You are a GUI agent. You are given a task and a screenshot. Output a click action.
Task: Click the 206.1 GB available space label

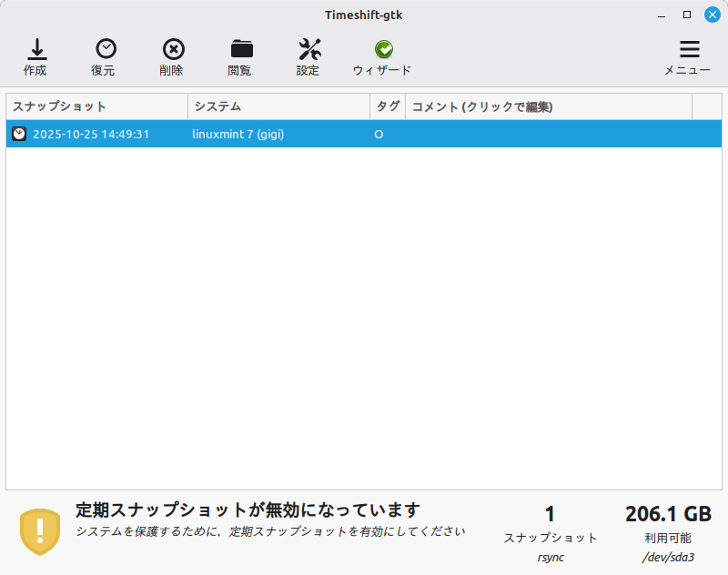click(x=668, y=514)
